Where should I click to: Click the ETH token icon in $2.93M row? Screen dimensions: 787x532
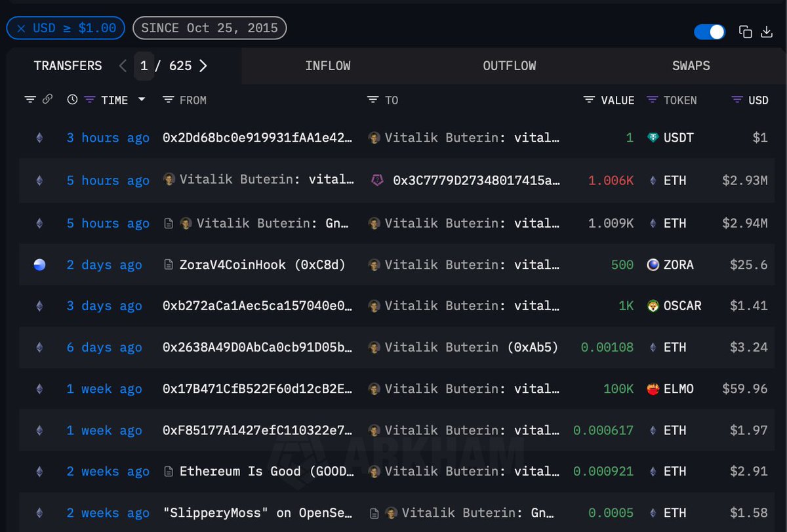(653, 180)
